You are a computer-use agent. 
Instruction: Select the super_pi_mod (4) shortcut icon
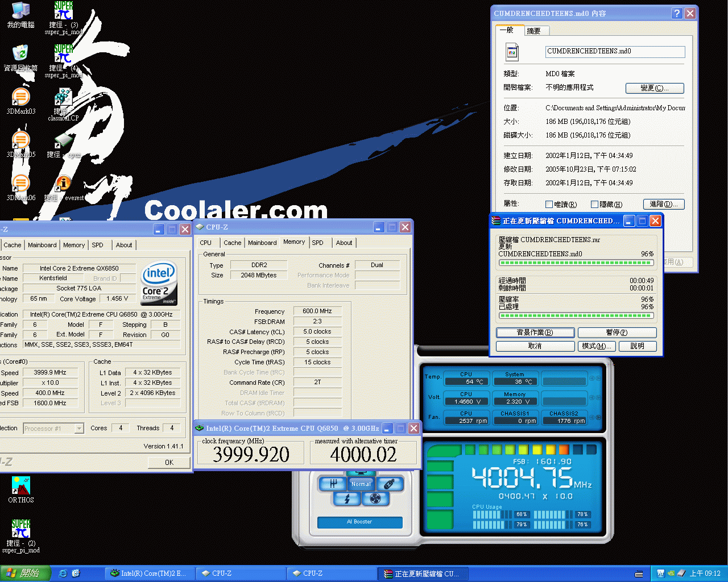(64, 61)
